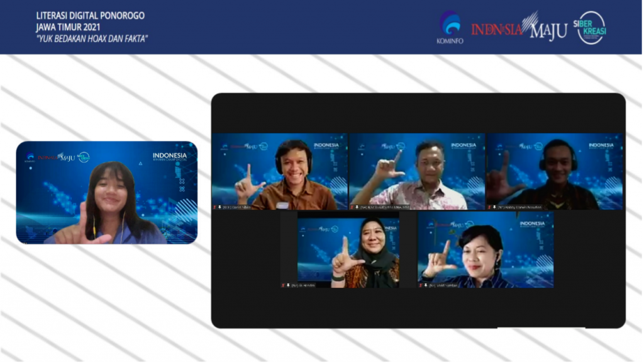The height and width of the screenshot is (364, 644).
Task: Click the "Literasi Digital Ponorogo" header title
Action: [x=90, y=16]
